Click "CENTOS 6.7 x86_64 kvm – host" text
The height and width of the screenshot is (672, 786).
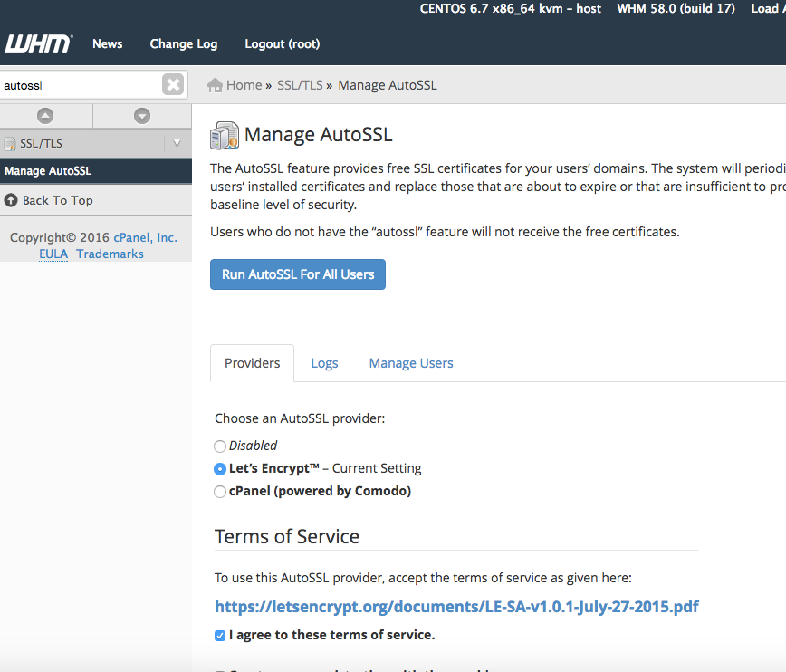(511, 8)
